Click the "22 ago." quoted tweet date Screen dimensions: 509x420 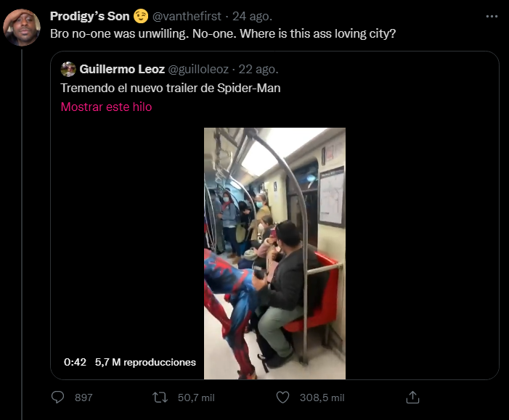258,70
